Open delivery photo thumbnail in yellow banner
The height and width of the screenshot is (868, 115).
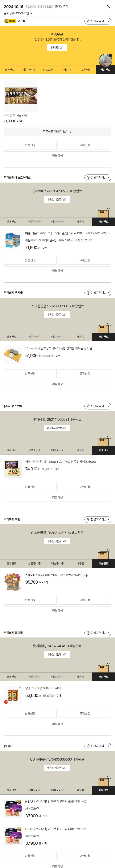(105, 60)
